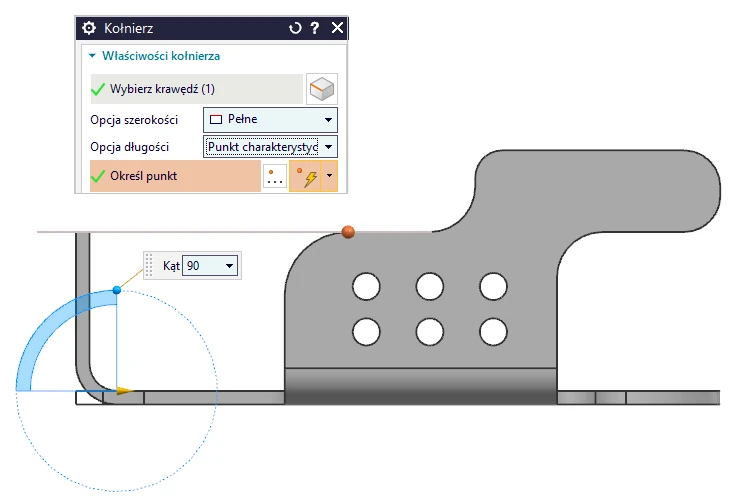Click the Kąt angle input field
The width and height of the screenshot is (736, 504).
click(x=203, y=266)
